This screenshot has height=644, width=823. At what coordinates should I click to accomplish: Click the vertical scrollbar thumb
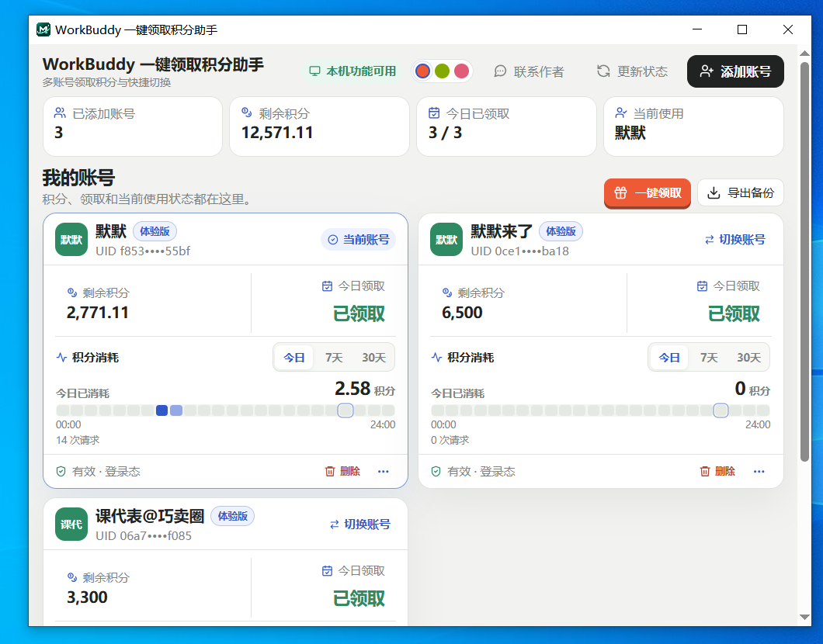tap(804, 261)
